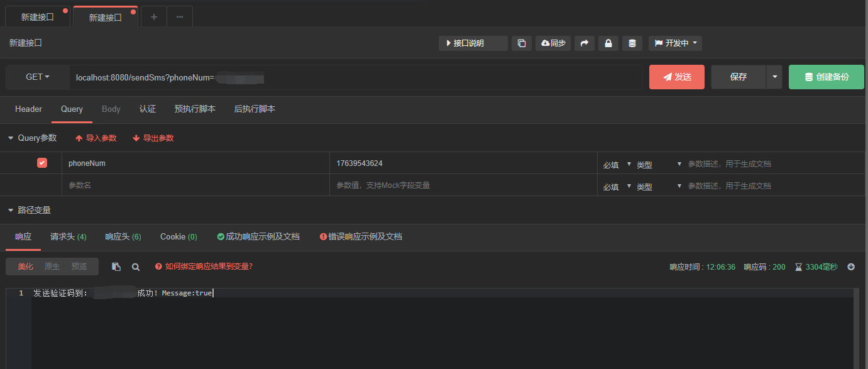868x369 pixels.
Task: Copy response using clipboard icon
Action: 116,267
